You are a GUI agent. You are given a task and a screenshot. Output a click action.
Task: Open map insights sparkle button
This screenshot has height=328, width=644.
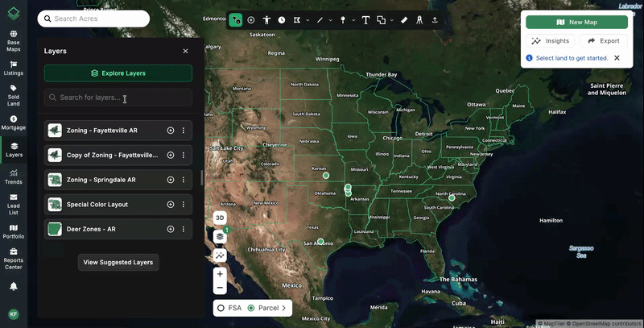pos(220,255)
